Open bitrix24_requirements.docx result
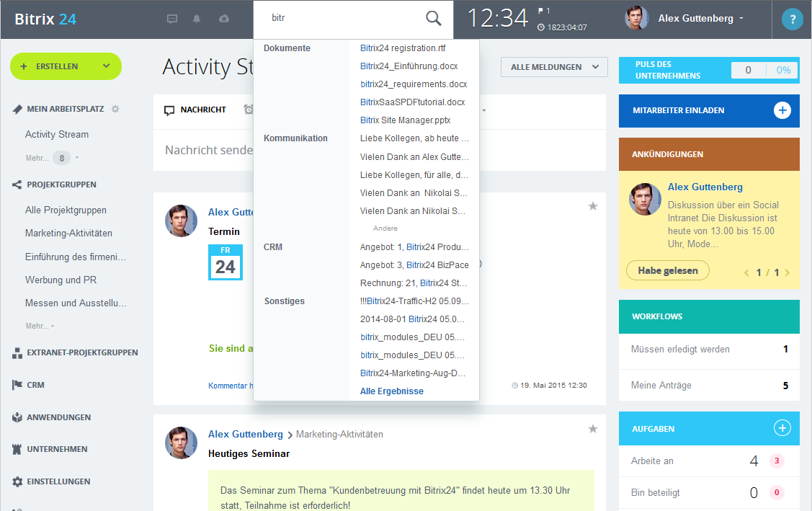The image size is (812, 511). tap(414, 84)
